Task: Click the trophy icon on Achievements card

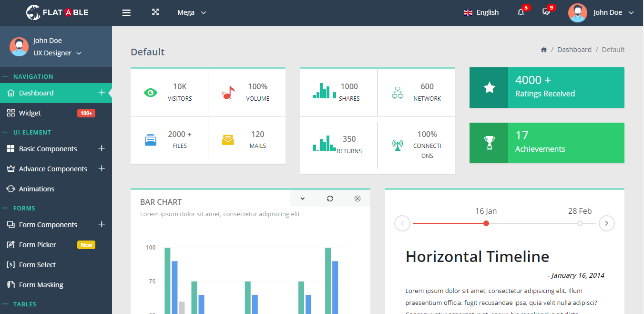Action: [x=489, y=143]
